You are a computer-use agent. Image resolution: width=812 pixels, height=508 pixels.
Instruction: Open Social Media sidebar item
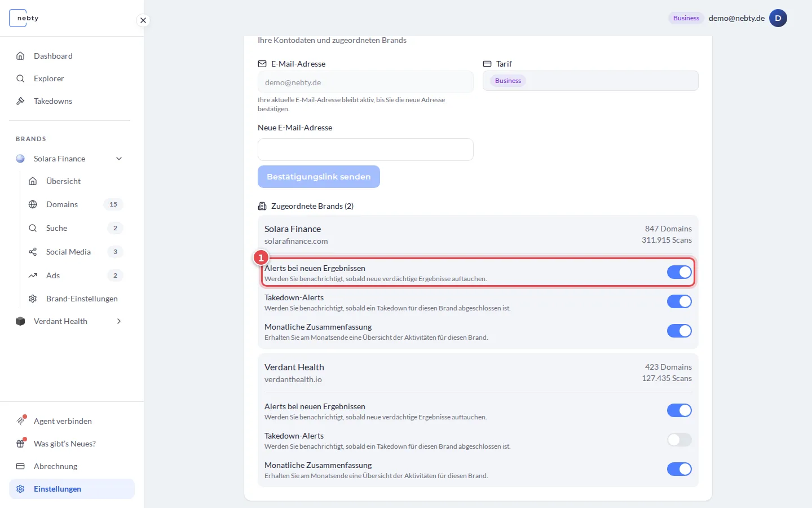[75, 252]
